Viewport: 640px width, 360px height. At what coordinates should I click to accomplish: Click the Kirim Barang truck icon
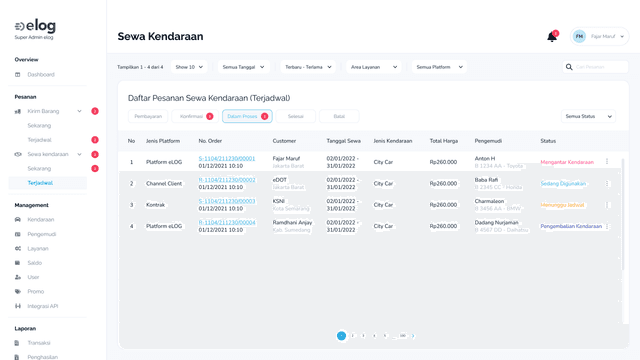point(18,111)
